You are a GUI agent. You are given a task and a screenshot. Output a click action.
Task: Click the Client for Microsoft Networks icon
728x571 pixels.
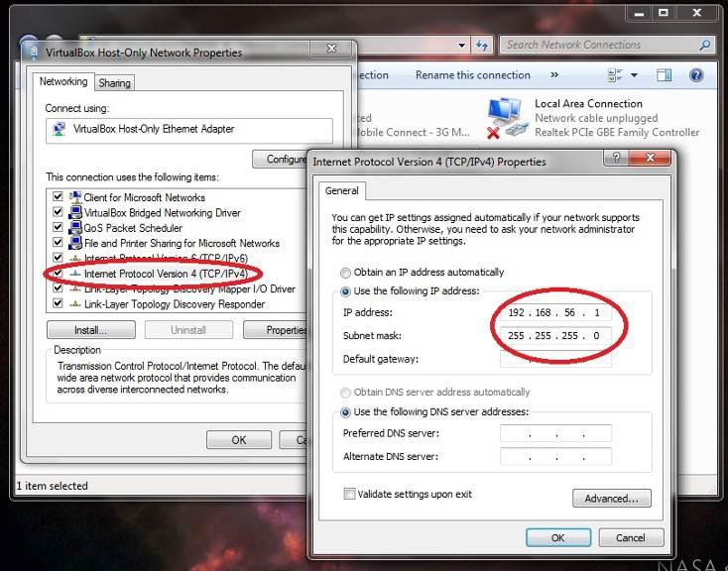pyautogui.click(x=75, y=197)
